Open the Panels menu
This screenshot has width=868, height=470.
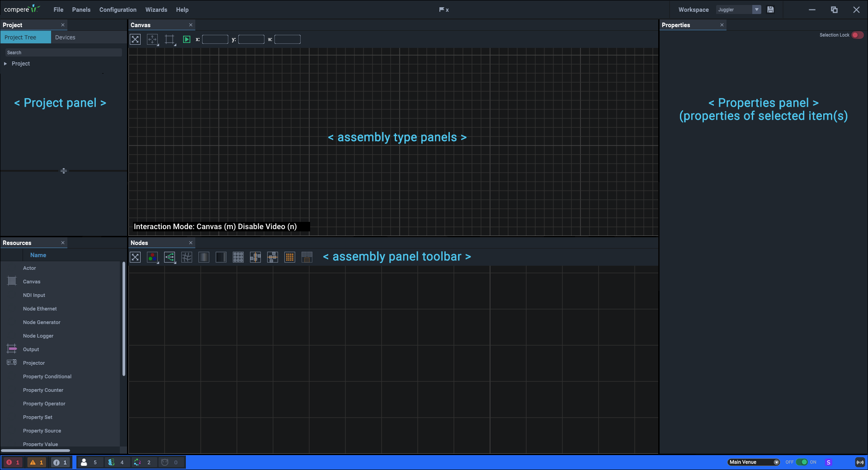point(81,9)
